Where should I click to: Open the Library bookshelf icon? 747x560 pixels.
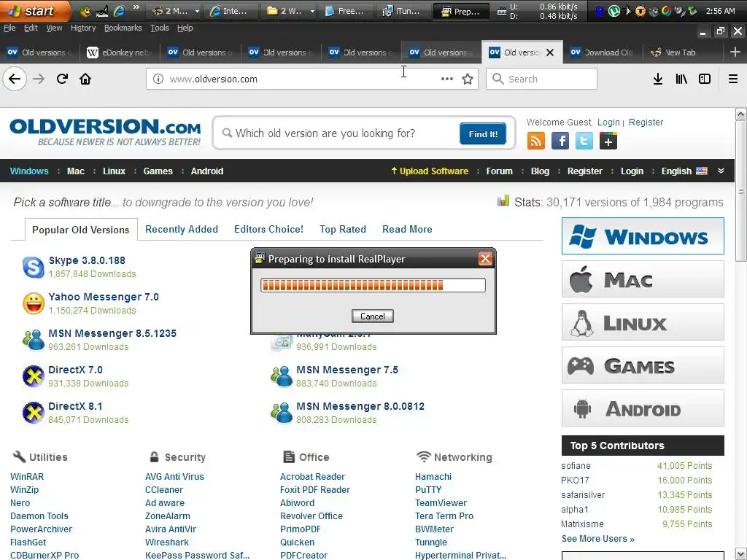(x=681, y=79)
